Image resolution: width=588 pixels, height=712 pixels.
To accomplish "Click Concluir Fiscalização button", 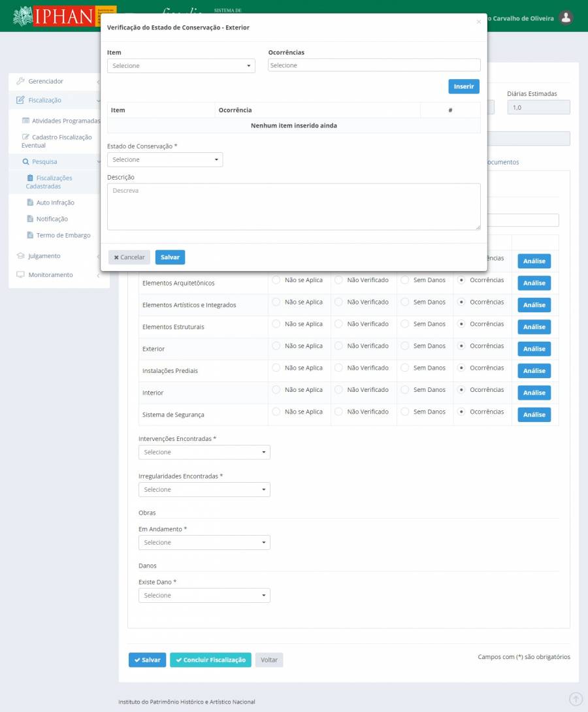I will 210,660.
